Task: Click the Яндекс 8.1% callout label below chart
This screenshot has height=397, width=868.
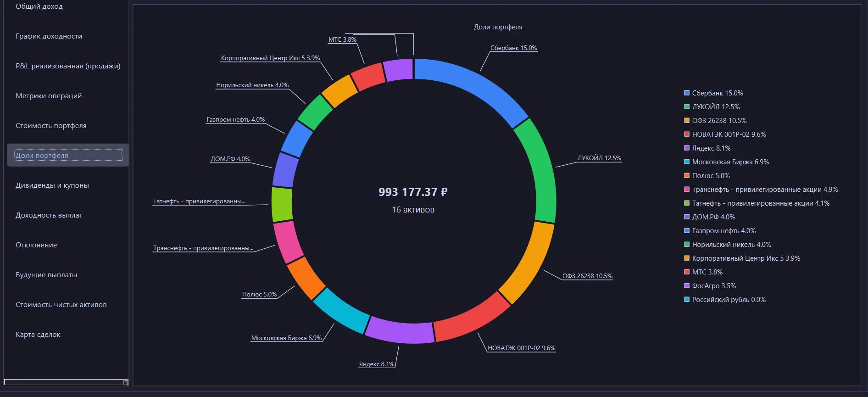Action: [377, 364]
